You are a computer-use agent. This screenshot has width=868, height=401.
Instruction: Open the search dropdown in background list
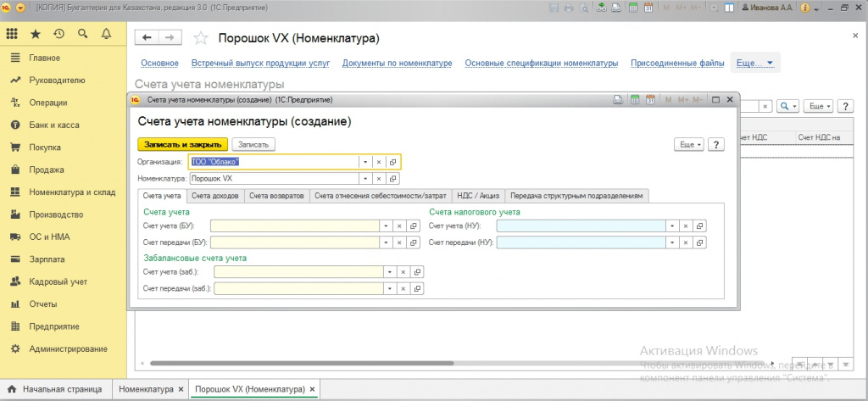tap(787, 106)
